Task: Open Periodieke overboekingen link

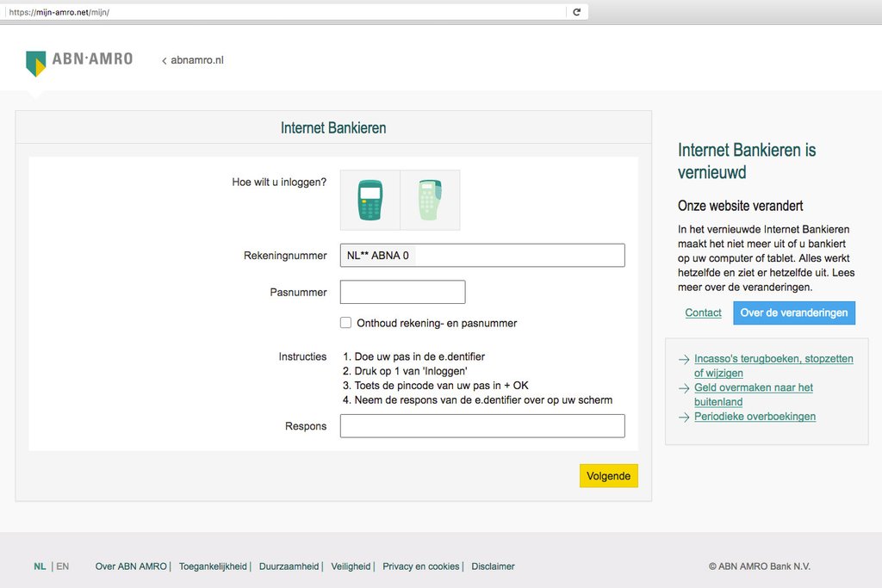Action: point(755,417)
